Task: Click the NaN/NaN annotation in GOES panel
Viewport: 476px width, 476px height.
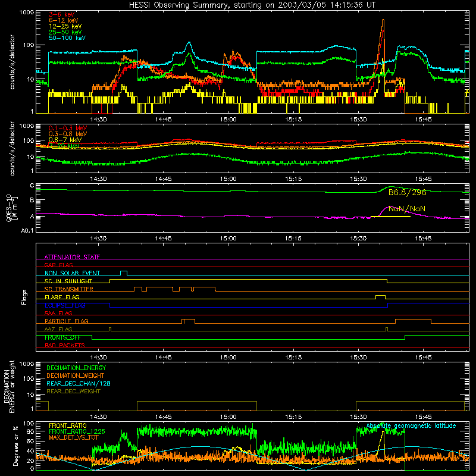Action: click(407, 209)
